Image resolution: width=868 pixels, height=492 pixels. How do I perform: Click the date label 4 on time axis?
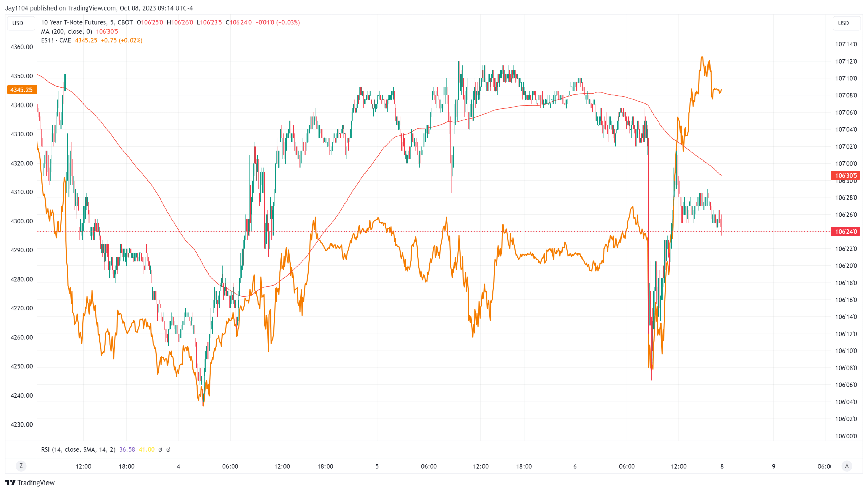coord(178,466)
